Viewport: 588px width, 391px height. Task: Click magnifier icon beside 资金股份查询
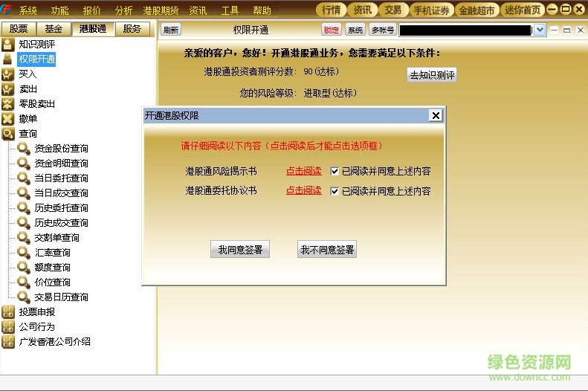pos(24,149)
